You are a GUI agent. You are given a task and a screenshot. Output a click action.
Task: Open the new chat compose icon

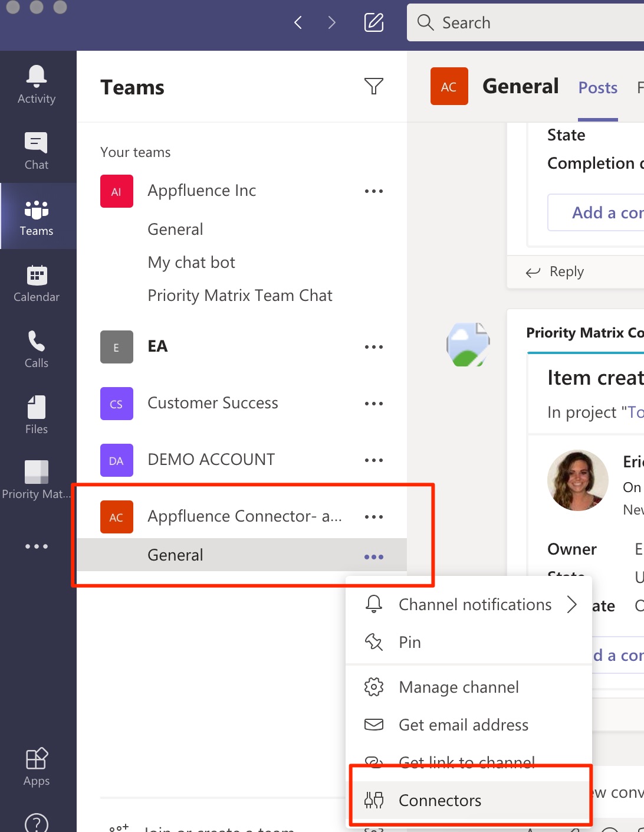point(374,22)
